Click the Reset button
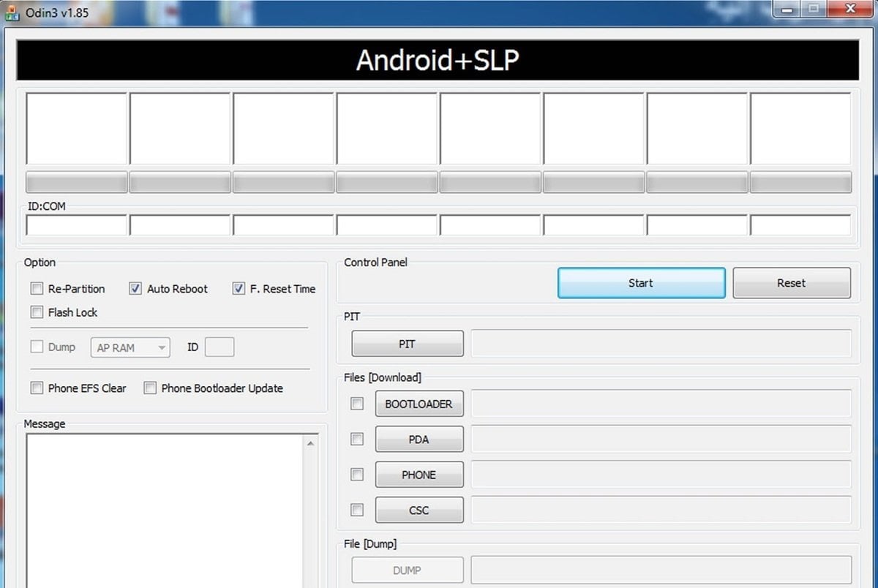The width and height of the screenshot is (878, 588). tap(792, 283)
